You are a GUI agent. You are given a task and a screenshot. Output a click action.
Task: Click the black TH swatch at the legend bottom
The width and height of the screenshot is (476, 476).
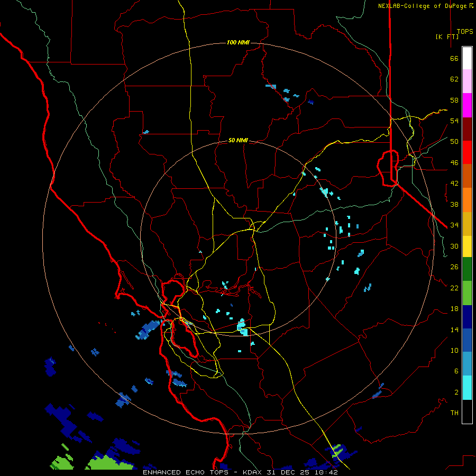(467, 411)
